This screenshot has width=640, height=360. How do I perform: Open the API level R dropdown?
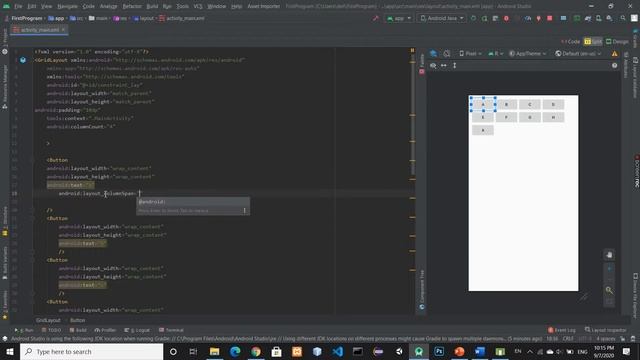(496, 53)
